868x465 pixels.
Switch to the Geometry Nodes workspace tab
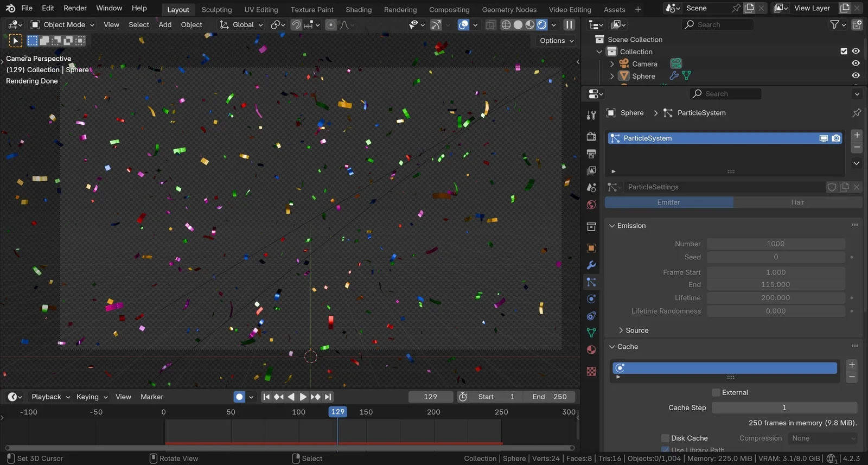[x=509, y=9]
